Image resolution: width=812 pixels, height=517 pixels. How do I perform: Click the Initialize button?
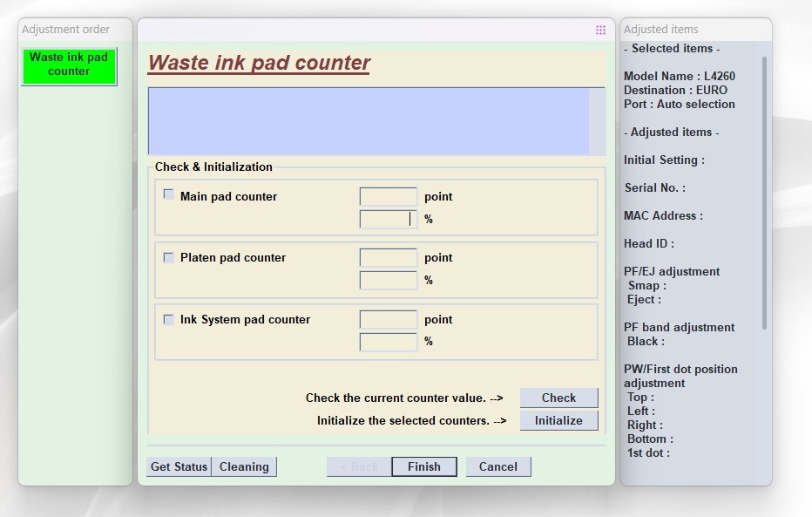click(x=558, y=420)
